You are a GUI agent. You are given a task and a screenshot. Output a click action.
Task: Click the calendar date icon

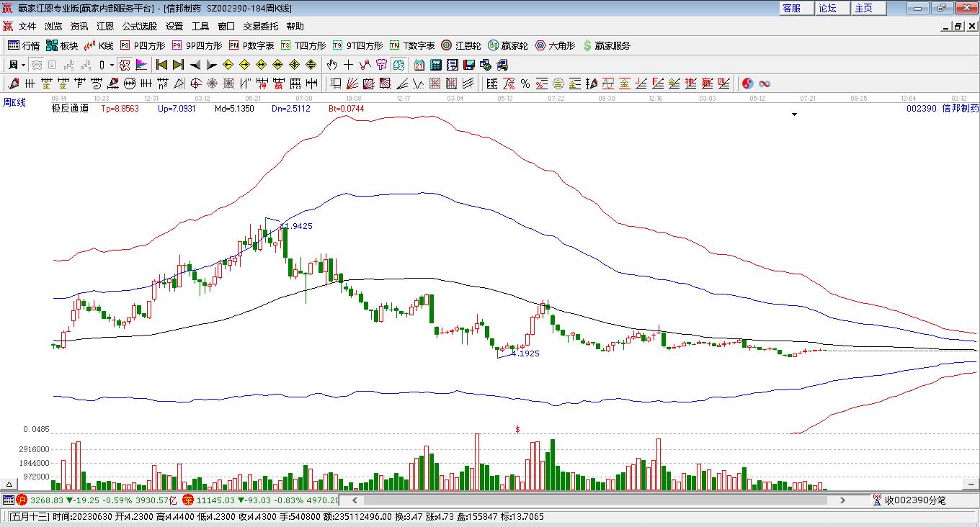(419, 65)
